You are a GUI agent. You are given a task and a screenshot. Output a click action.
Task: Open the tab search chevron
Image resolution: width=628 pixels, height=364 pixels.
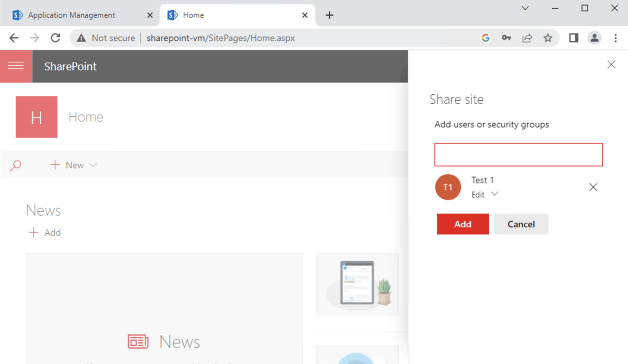(525, 8)
